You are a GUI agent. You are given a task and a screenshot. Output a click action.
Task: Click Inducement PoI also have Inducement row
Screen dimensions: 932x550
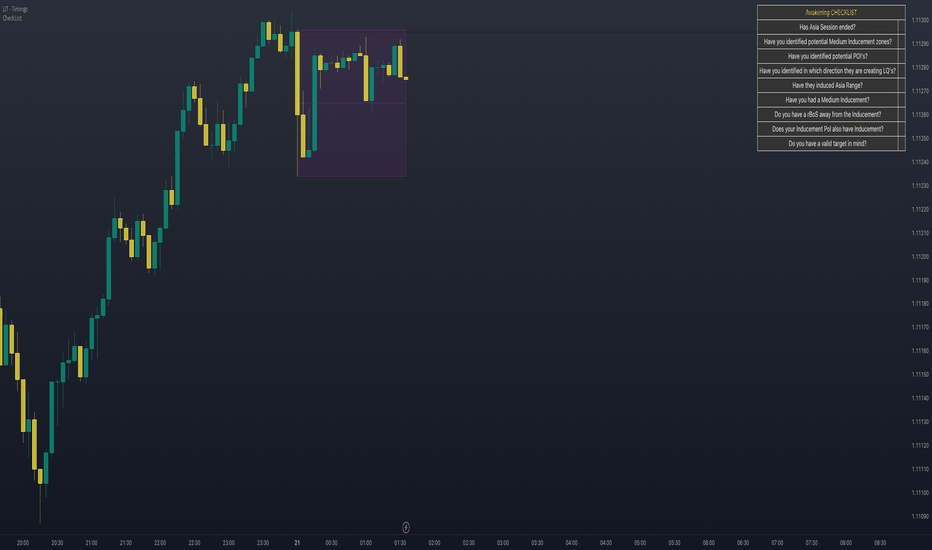[827, 129]
